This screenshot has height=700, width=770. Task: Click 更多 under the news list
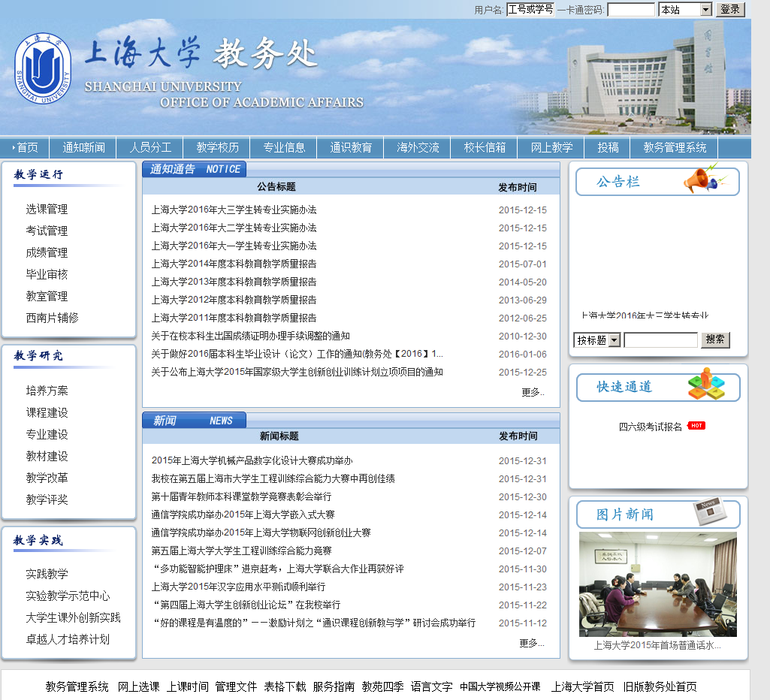[x=532, y=643]
